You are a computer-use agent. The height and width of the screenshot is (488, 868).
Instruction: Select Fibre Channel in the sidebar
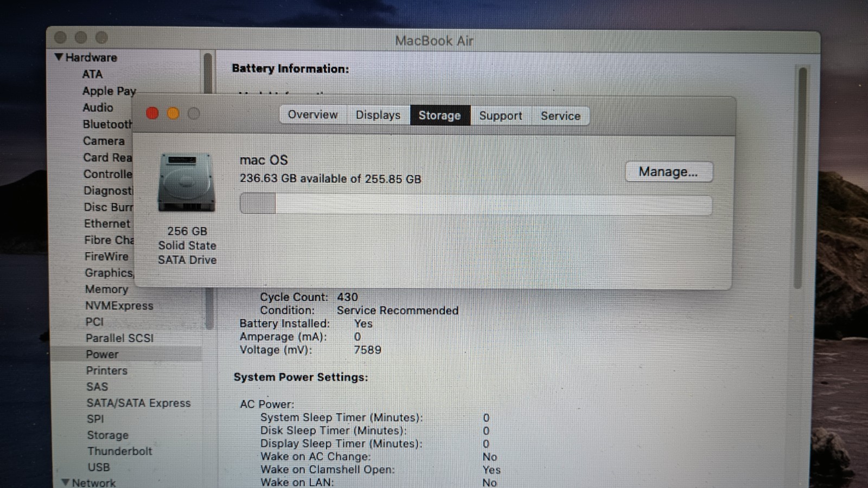coord(108,240)
